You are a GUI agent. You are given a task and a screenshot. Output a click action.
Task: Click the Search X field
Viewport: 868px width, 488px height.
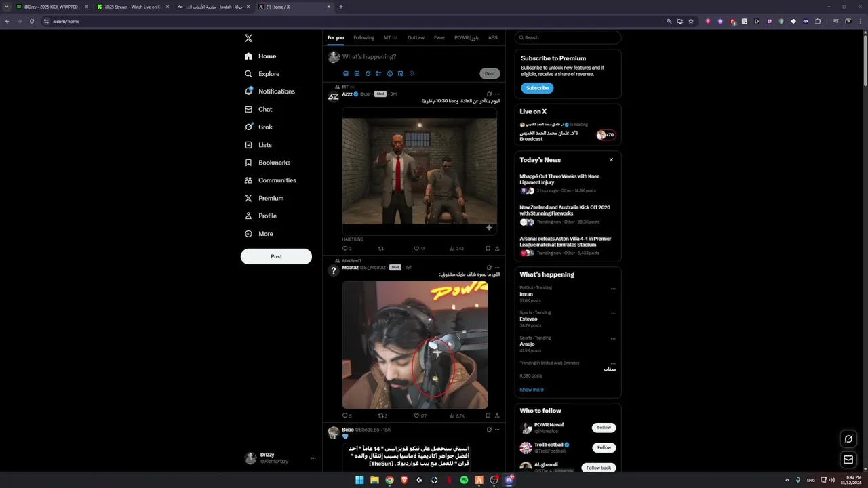click(568, 38)
